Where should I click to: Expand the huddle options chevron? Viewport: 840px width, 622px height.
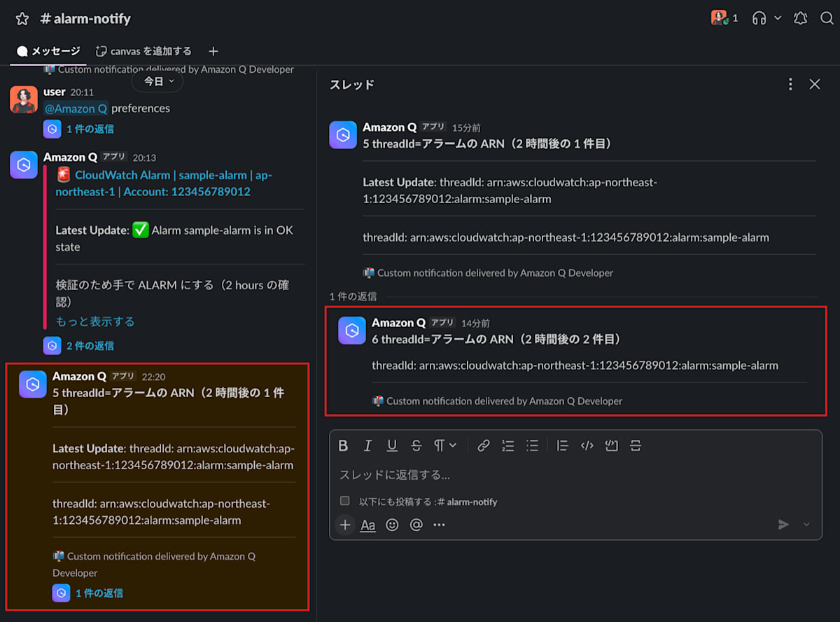(778, 18)
